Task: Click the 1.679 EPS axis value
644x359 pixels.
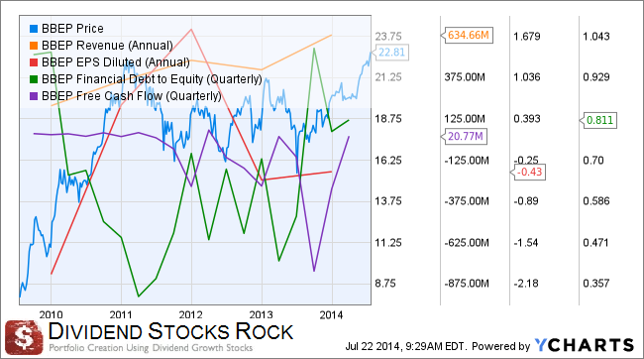Action: pos(527,37)
